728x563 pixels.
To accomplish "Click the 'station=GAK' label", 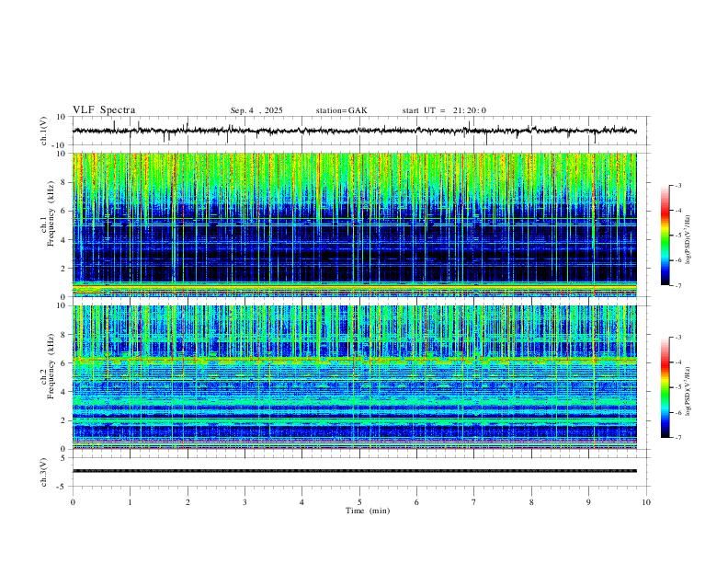I will tap(341, 110).
